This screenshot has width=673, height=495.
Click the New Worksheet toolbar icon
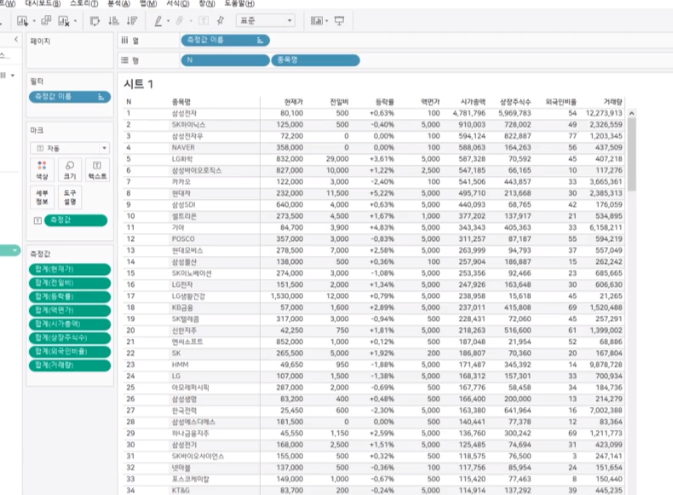click(22, 21)
